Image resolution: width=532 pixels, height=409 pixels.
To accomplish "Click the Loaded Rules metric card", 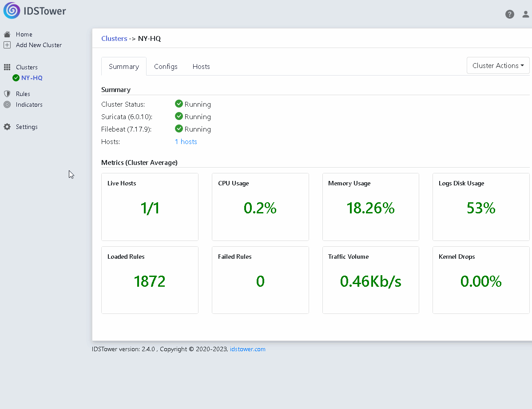I will pos(150,280).
